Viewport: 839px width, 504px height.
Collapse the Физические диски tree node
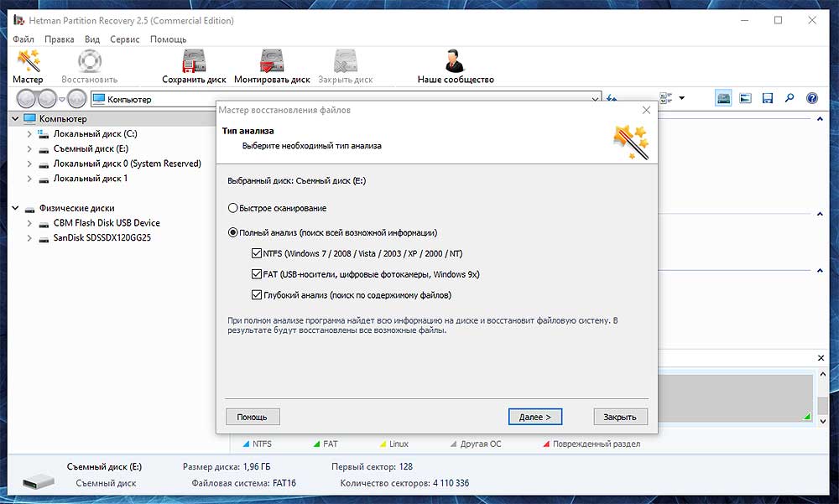pos(15,208)
